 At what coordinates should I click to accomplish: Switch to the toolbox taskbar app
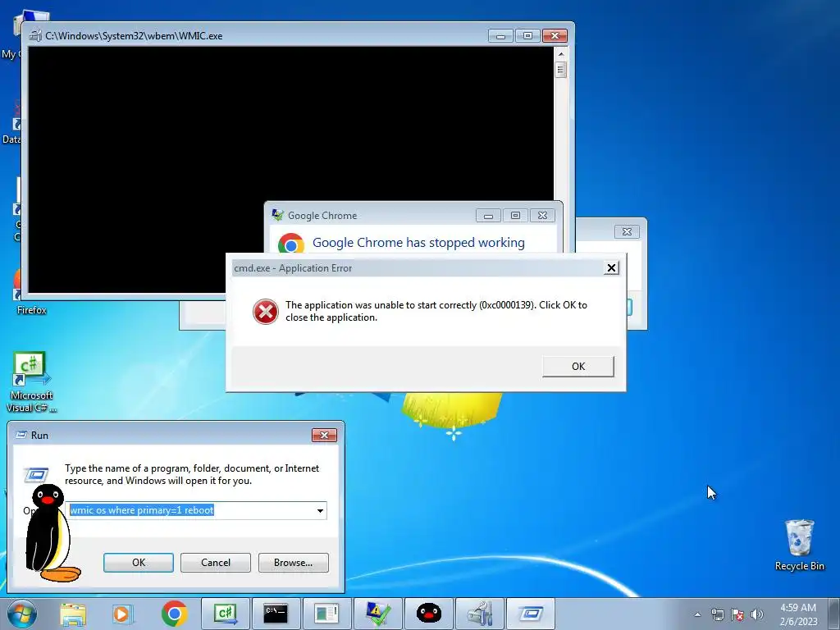[x=479, y=614]
